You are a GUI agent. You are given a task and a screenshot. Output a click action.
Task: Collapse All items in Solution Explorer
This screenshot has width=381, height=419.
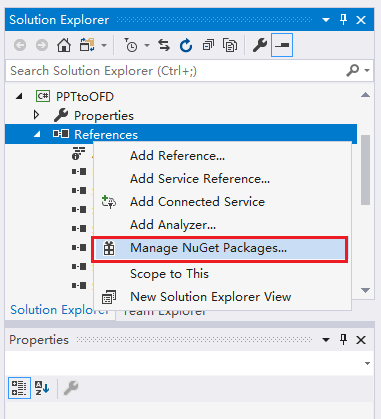point(208,45)
